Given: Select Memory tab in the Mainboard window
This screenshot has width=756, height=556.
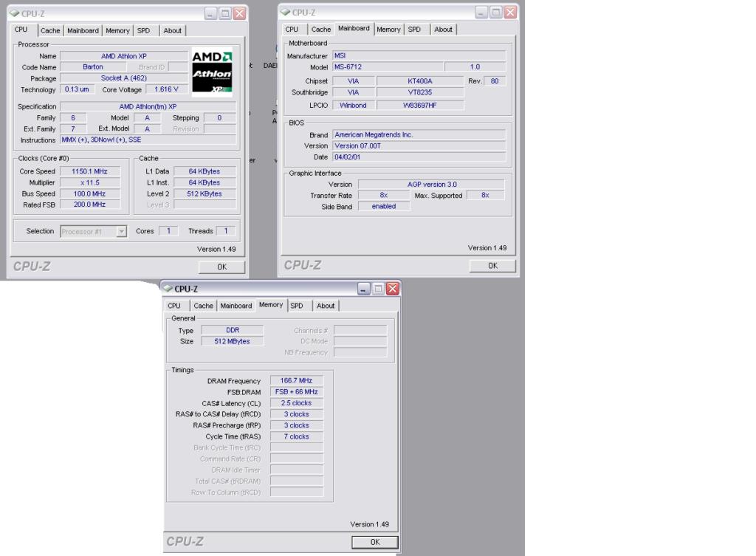Looking at the screenshot, I should point(388,30).
